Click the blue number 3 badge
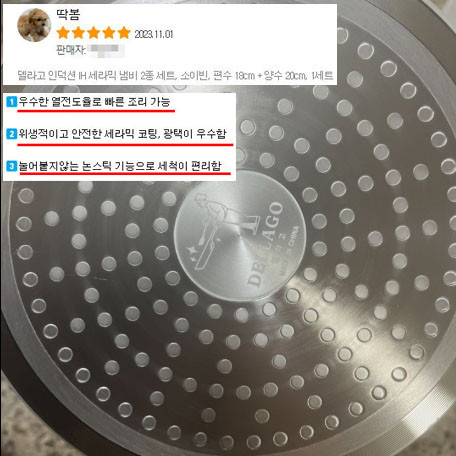This screenshot has height=456, width=456. (x=12, y=166)
